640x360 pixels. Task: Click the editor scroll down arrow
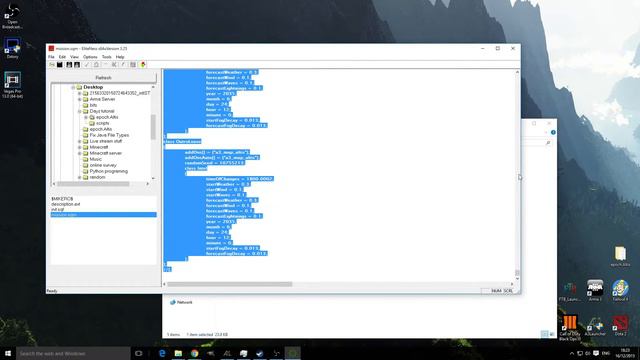517,279
